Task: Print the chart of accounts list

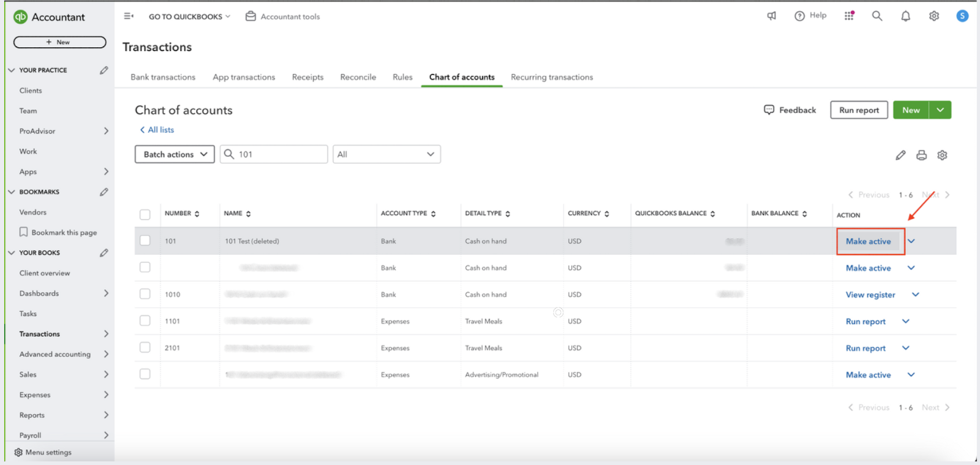Action: [x=921, y=155]
